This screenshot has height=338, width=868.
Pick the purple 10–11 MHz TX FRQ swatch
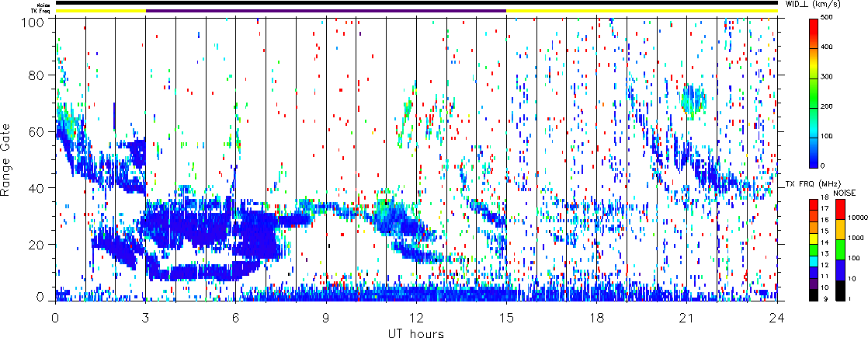click(814, 284)
